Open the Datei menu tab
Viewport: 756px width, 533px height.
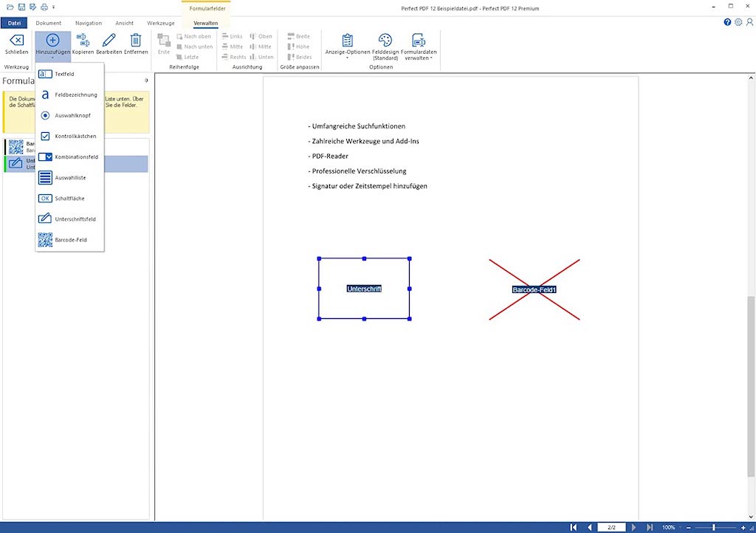click(14, 23)
